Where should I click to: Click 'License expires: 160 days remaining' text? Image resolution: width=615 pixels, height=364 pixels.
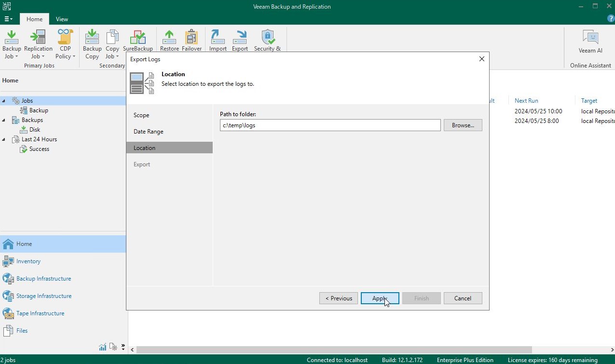pyautogui.click(x=553, y=360)
